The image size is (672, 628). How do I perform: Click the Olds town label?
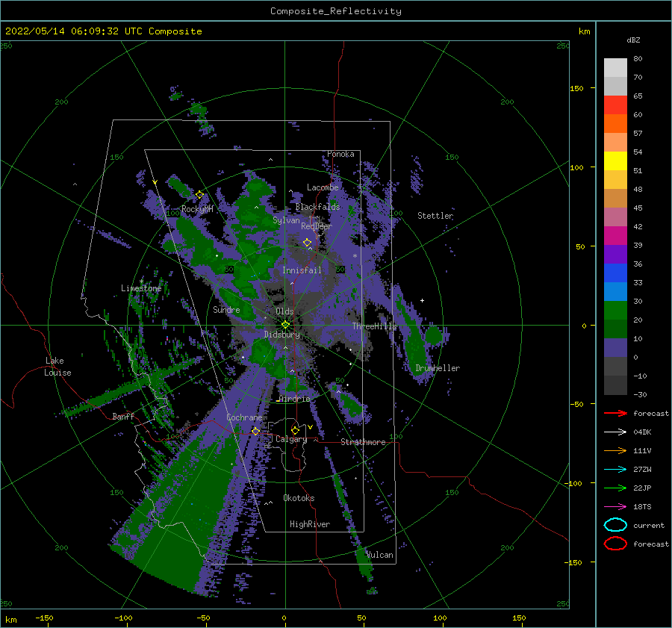(x=284, y=311)
